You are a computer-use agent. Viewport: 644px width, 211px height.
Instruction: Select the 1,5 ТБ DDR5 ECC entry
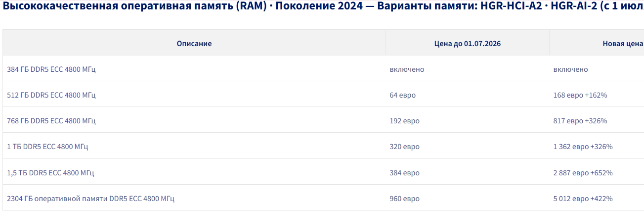50,173
